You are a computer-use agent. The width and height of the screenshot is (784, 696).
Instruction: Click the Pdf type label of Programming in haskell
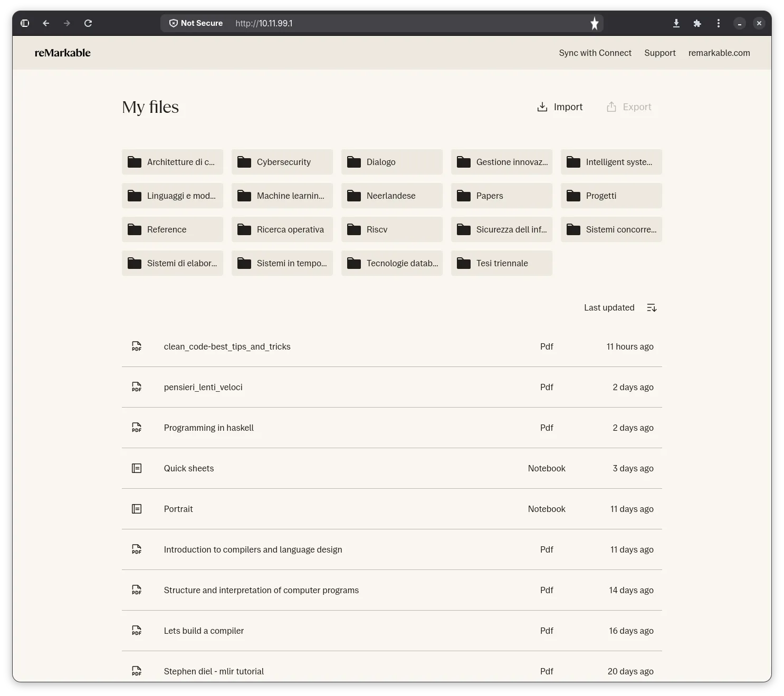[547, 428]
